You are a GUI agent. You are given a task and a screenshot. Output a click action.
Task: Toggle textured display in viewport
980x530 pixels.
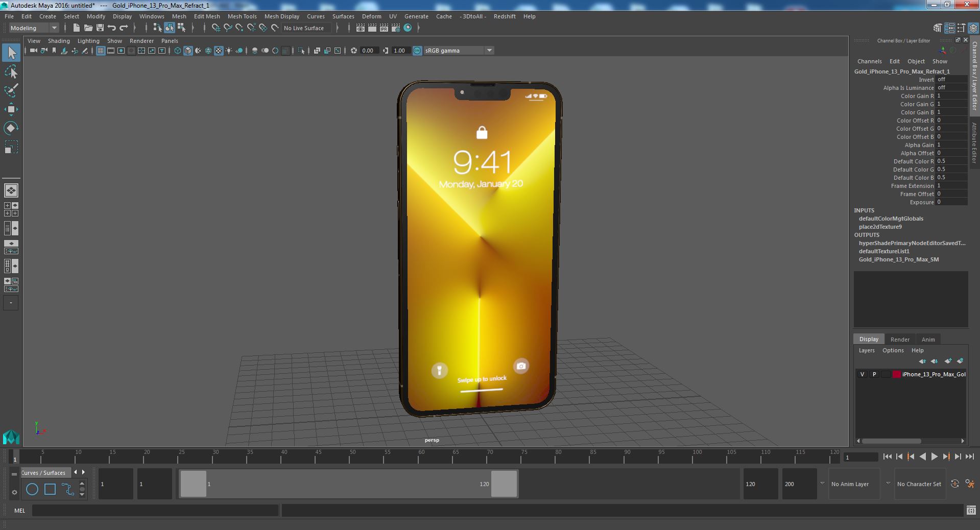point(219,51)
